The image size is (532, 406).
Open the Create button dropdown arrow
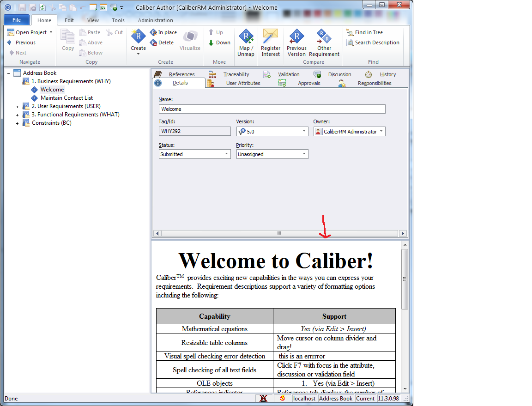(139, 54)
